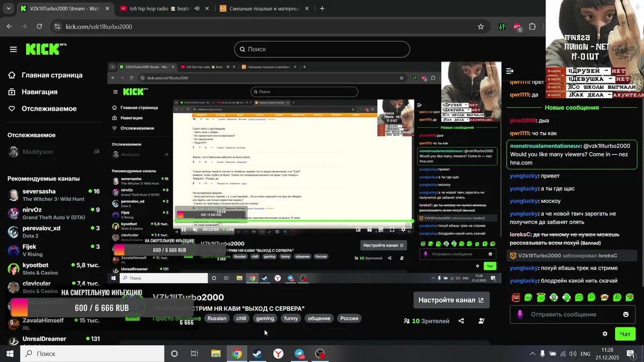Open Fijek recommended channel
The width and height of the screenshot is (644, 362).
pos(53,250)
